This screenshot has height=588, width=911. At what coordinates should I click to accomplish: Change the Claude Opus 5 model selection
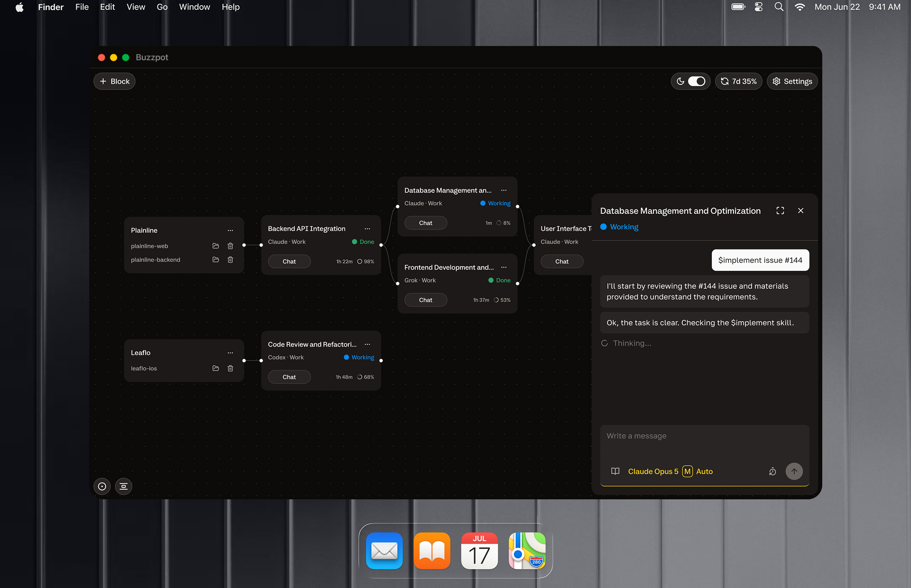coord(653,471)
